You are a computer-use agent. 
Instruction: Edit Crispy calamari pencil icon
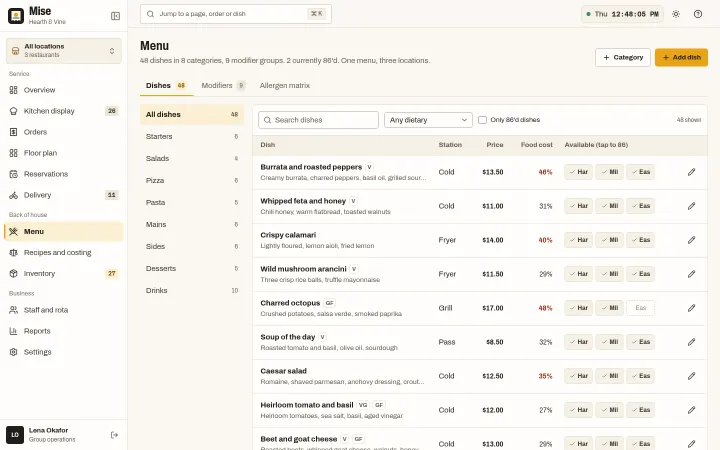tap(692, 240)
